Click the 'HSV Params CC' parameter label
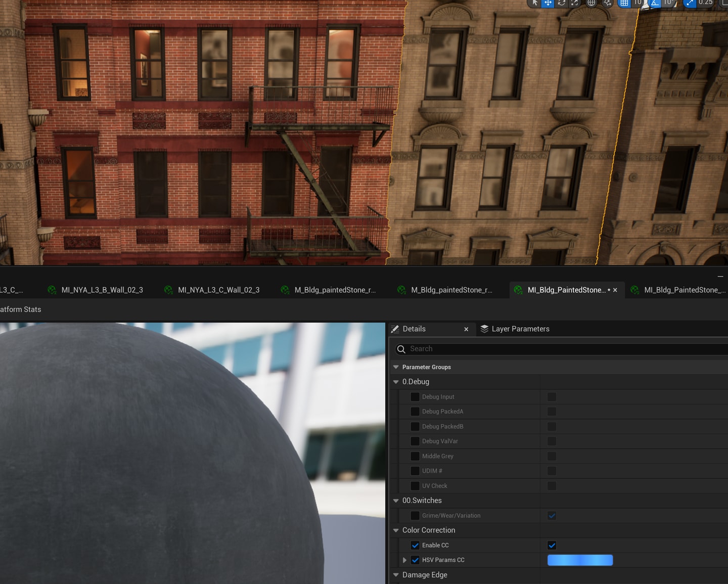 tap(443, 560)
